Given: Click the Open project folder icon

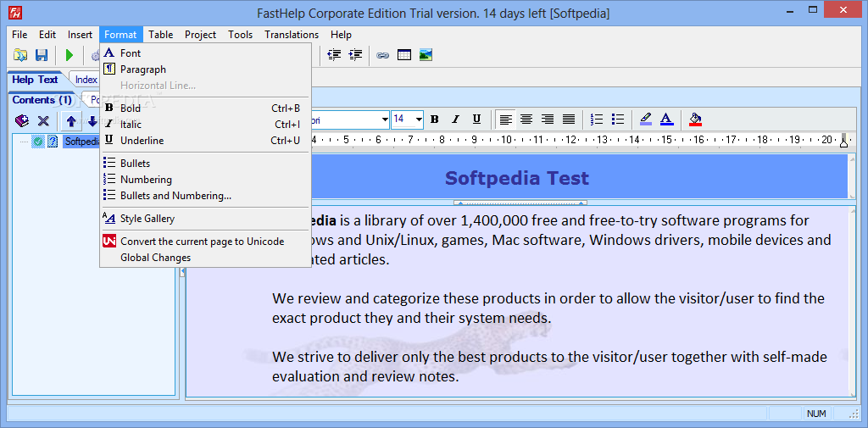Looking at the screenshot, I should tap(20, 55).
